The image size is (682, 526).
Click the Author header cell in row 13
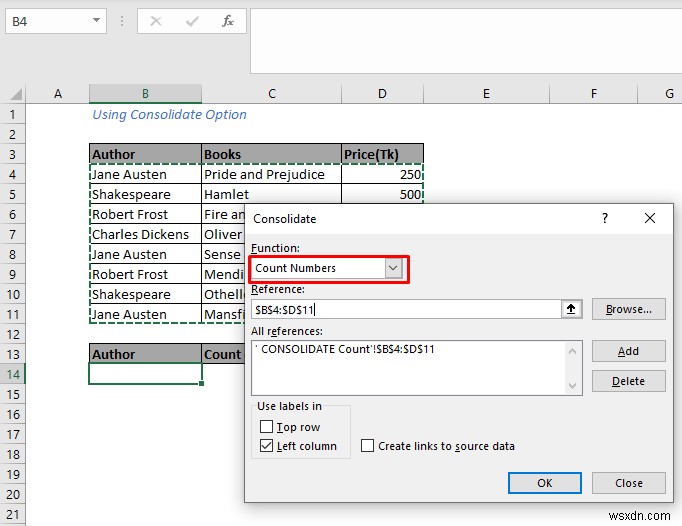click(145, 354)
